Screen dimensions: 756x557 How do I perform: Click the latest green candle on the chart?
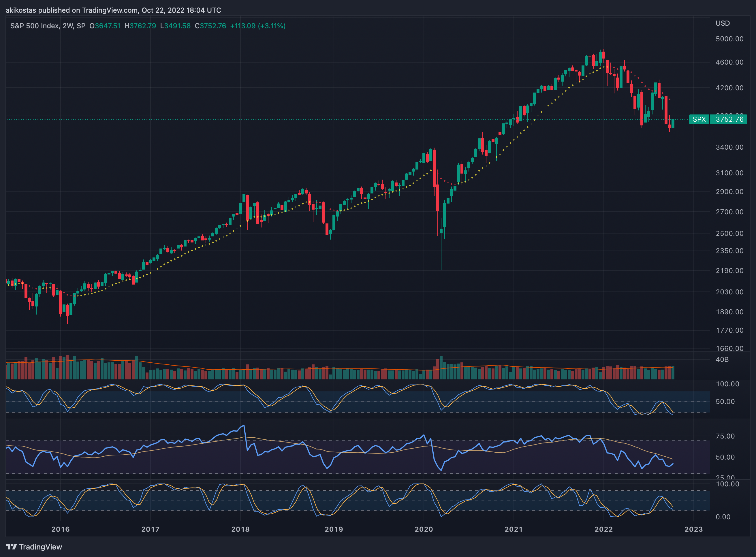[x=673, y=123]
